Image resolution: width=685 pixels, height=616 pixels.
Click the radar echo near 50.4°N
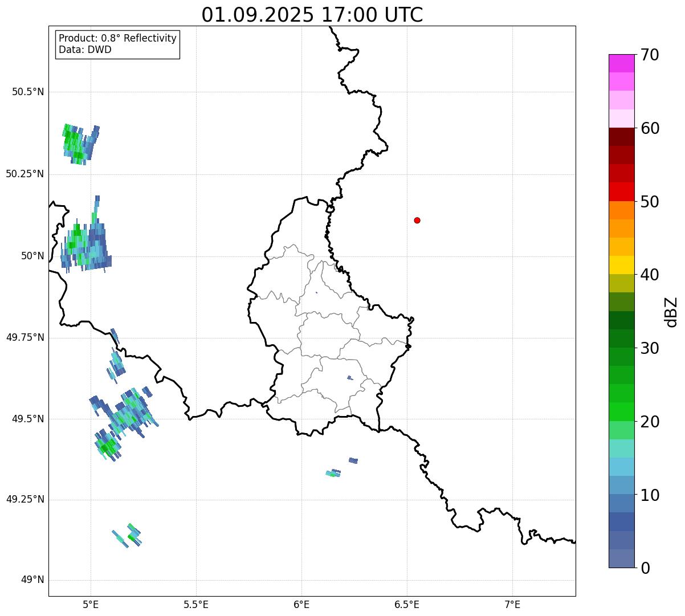(x=80, y=145)
